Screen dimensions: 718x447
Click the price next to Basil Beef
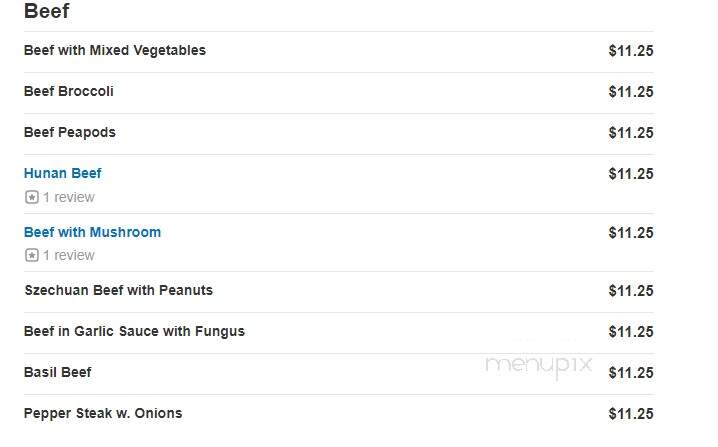coord(631,373)
